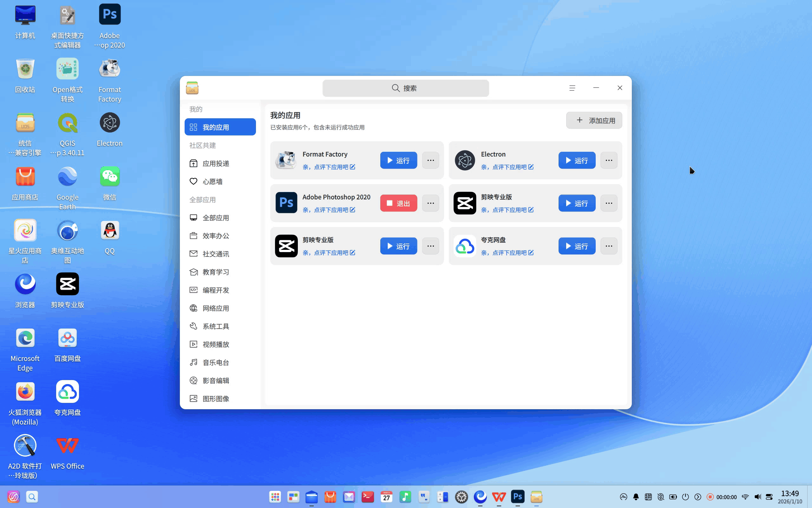Screen dimensions: 812x508
Task: Open 系统工具 category
Action: [x=220, y=326]
